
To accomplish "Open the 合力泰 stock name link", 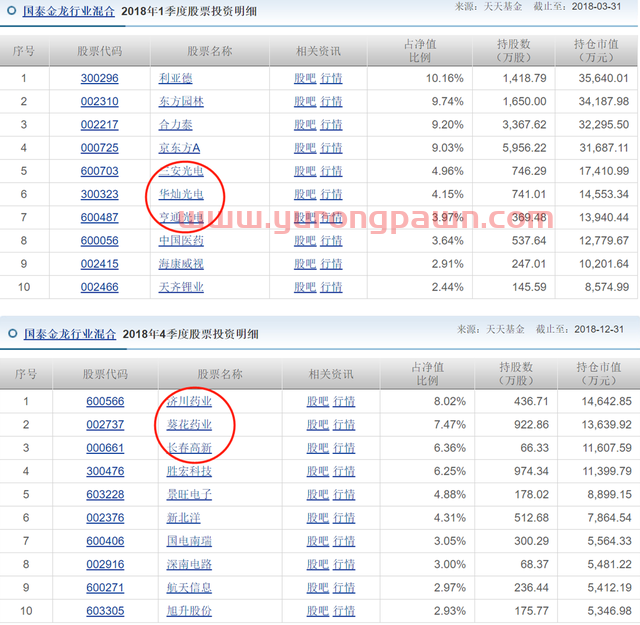I will pos(176,125).
